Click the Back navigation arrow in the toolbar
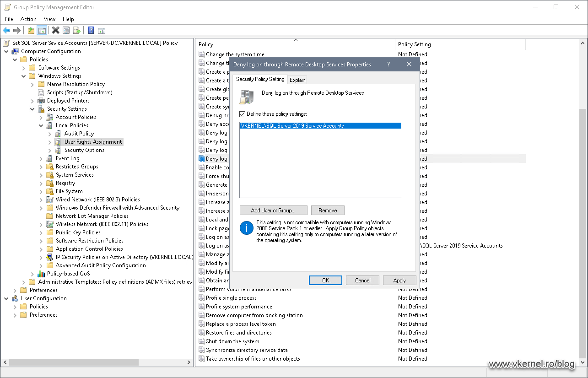Image resolution: width=588 pixels, height=378 pixels. [x=6, y=30]
